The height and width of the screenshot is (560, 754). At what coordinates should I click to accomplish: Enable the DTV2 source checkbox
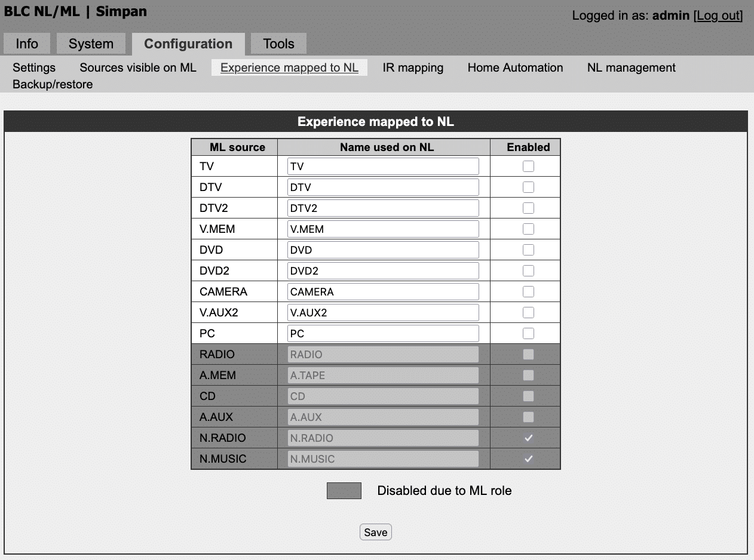528,208
